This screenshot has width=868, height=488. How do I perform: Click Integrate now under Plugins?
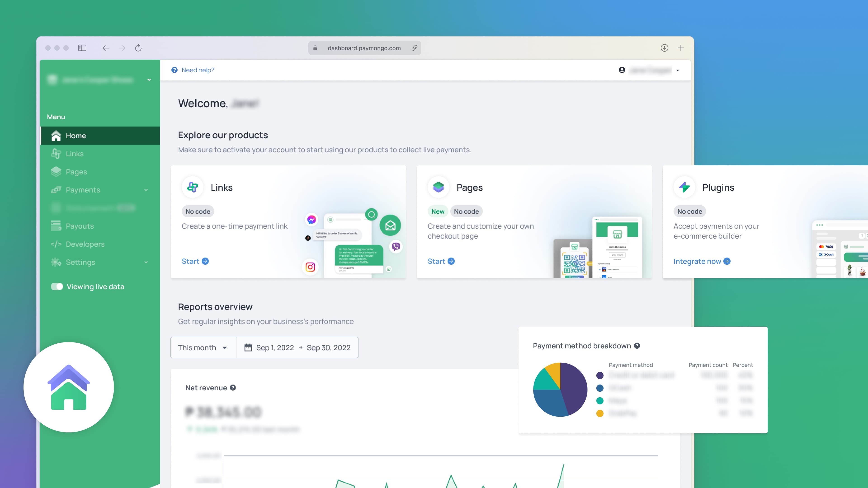(697, 261)
